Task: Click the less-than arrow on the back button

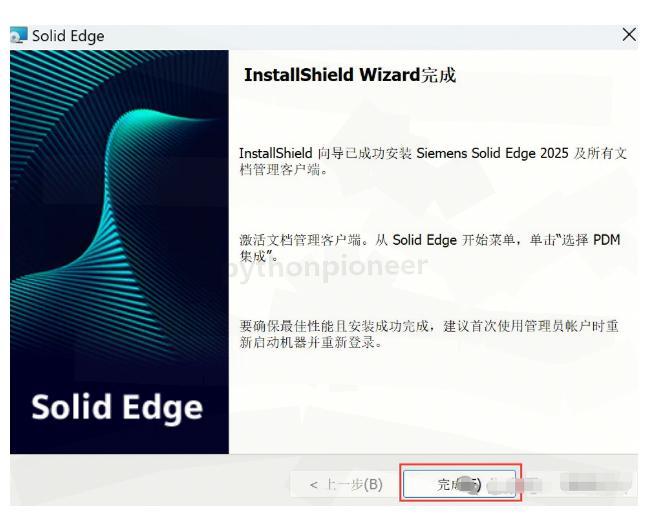Action: tap(314, 485)
